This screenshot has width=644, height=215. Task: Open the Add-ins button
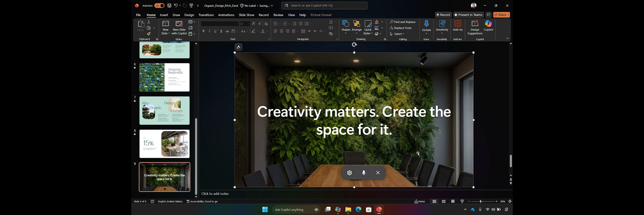(x=458, y=26)
